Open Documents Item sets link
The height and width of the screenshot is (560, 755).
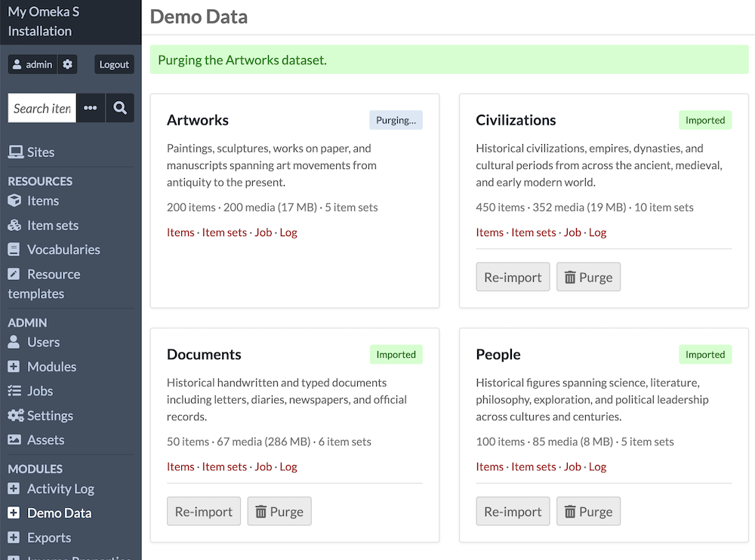coord(224,466)
